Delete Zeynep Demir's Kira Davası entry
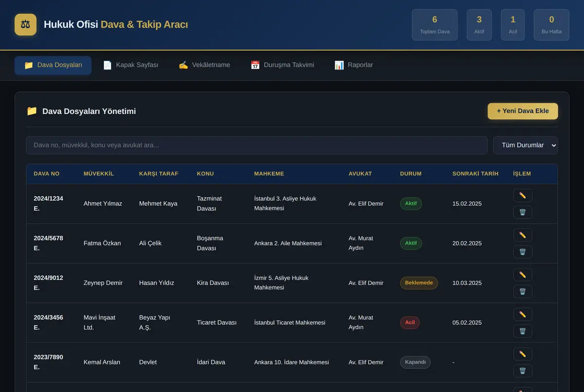The height and width of the screenshot is (392, 584). coord(523,291)
